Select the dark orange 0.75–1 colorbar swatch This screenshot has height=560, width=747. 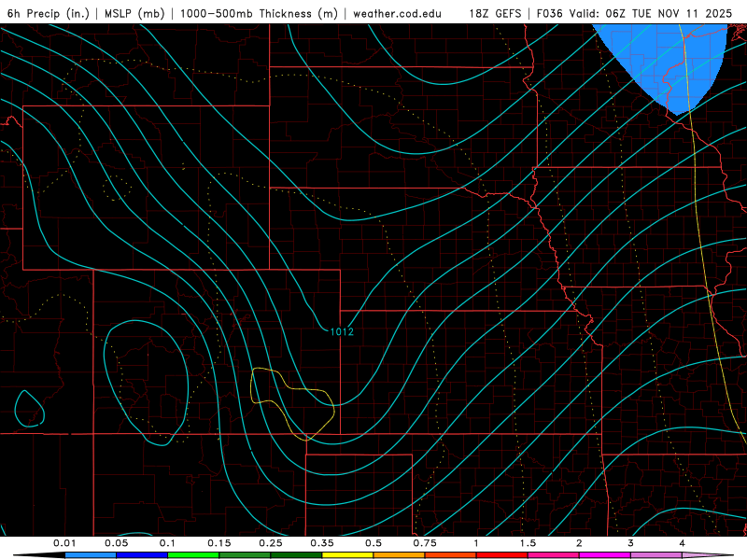pos(451,555)
